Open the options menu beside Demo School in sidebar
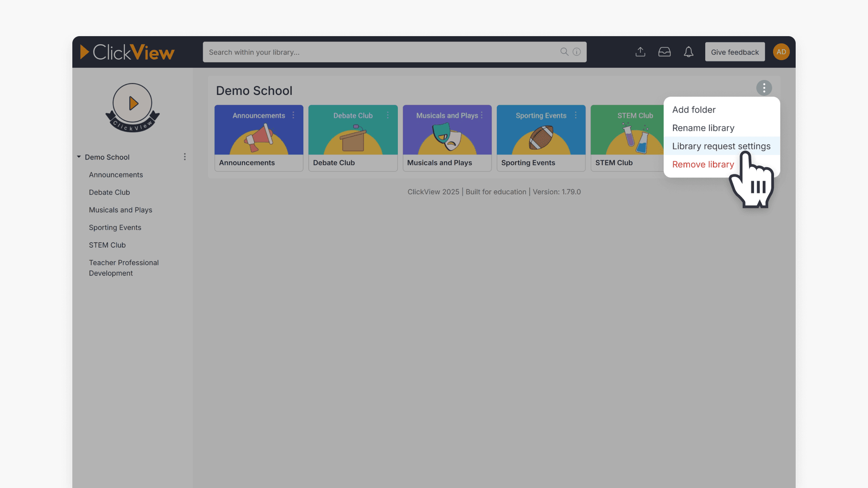Image resolution: width=868 pixels, height=488 pixels. pyautogui.click(x=184, y=157)
